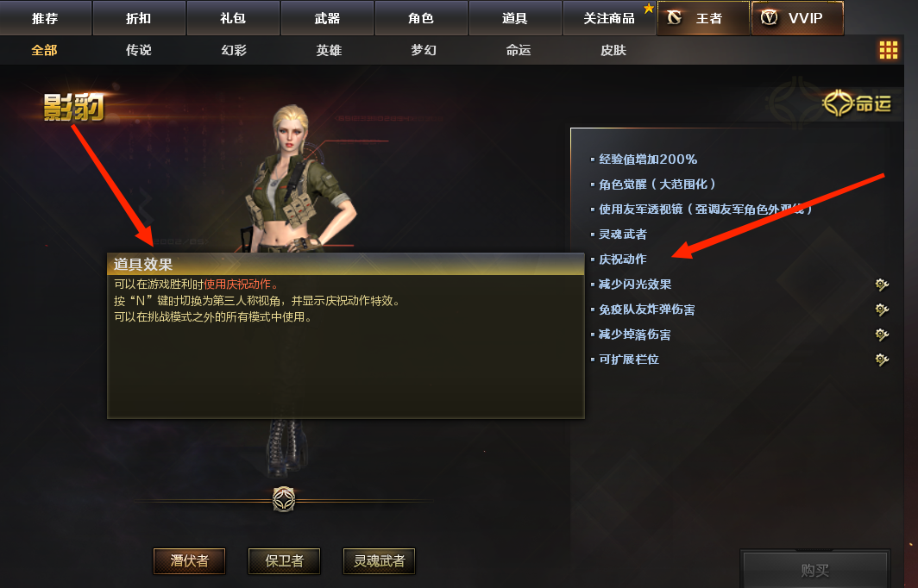Open the 关注商品 tab

[609, 18]
